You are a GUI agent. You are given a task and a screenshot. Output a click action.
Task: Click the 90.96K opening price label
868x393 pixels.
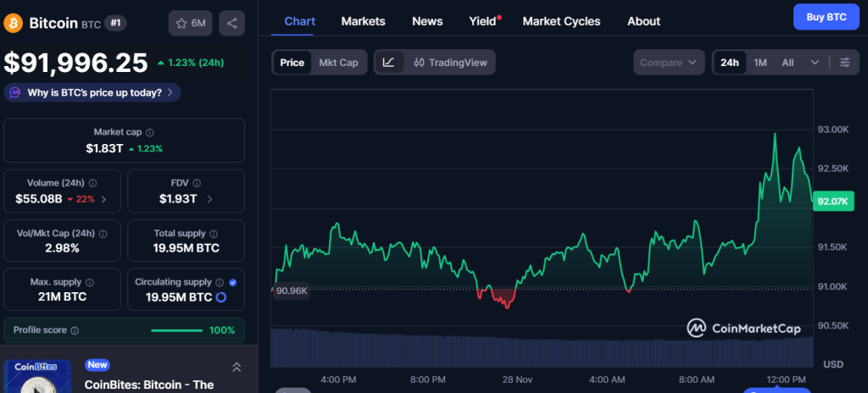(292, 291)
